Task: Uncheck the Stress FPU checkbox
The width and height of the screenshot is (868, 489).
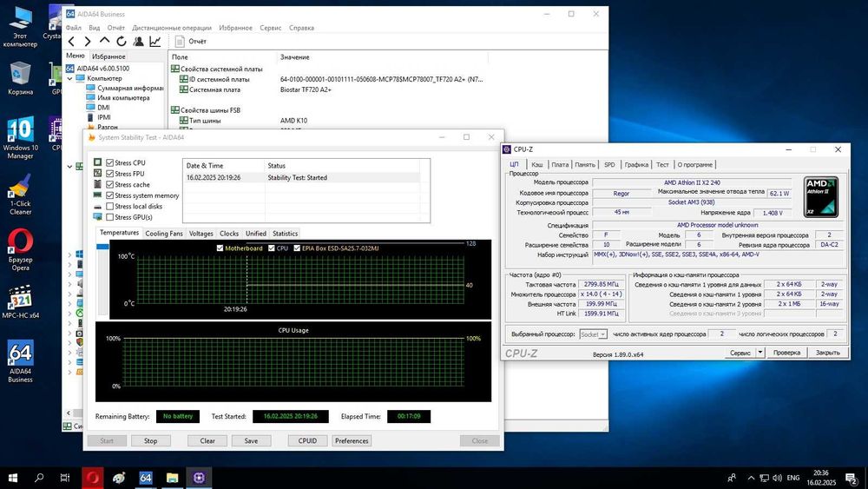Action: pyautogui.click(x=109, y=174)
